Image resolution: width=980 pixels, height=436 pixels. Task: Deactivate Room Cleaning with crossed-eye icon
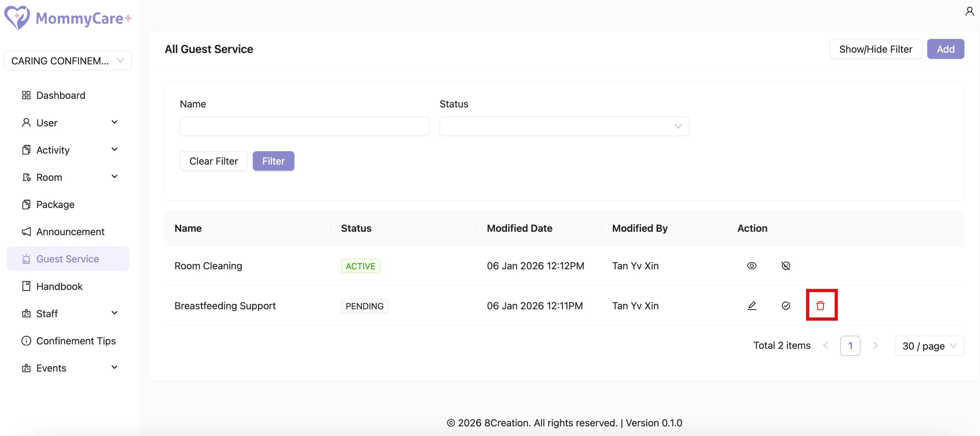786,266
